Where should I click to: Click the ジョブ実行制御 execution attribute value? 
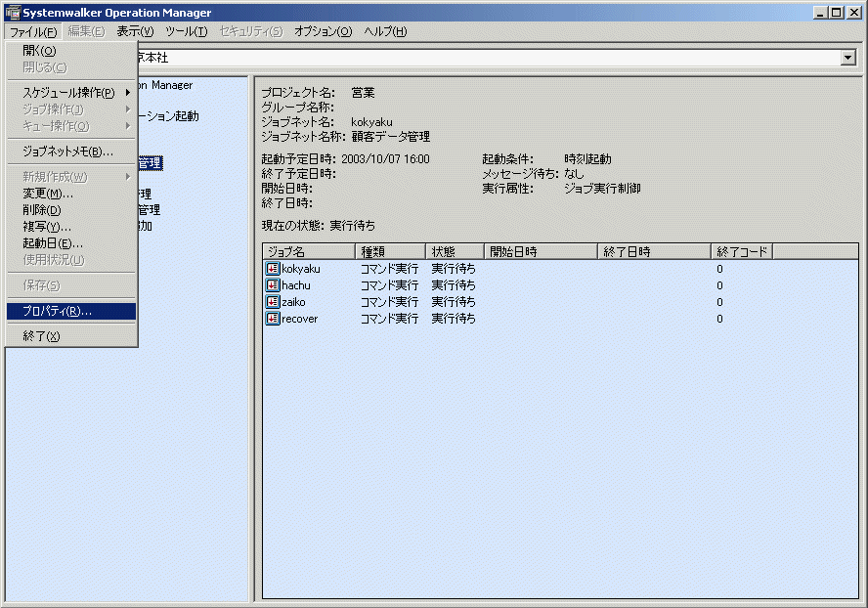click(602, 189)
